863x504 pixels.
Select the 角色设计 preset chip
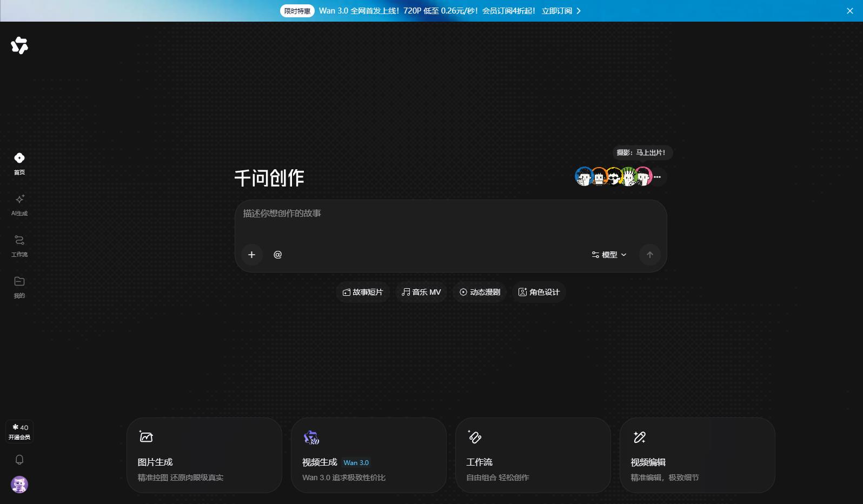point(539,292)
